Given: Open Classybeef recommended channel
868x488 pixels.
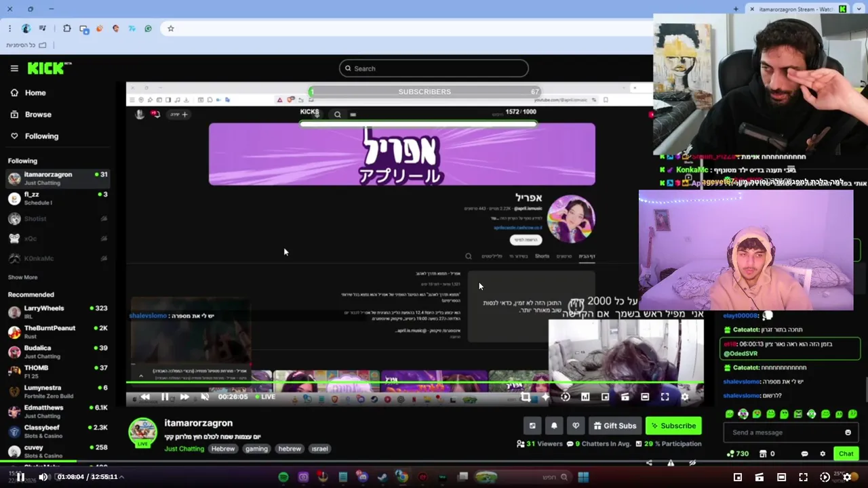Looking at the screenshot, I should pos(58,431).
